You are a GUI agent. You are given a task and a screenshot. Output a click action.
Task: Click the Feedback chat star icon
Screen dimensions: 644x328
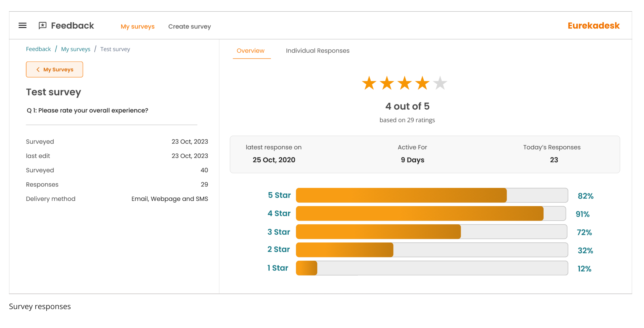pos(43,26)
